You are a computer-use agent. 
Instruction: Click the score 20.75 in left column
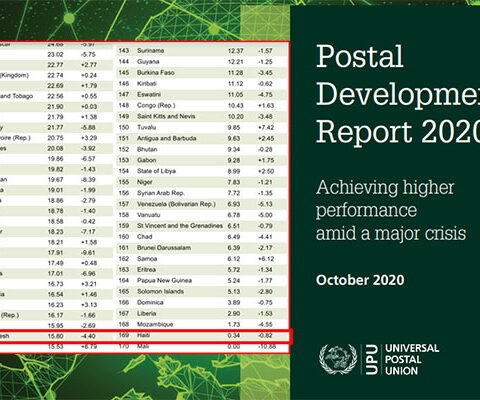[55, 138]
